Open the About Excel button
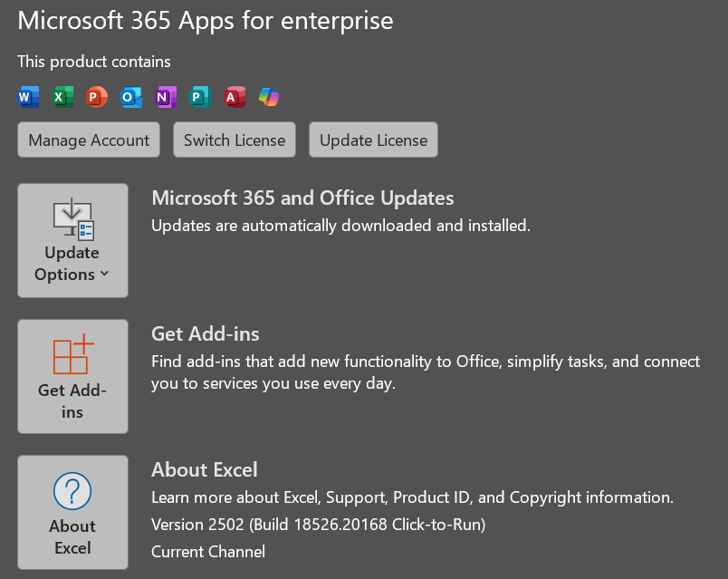 click(x=72, y=512)
